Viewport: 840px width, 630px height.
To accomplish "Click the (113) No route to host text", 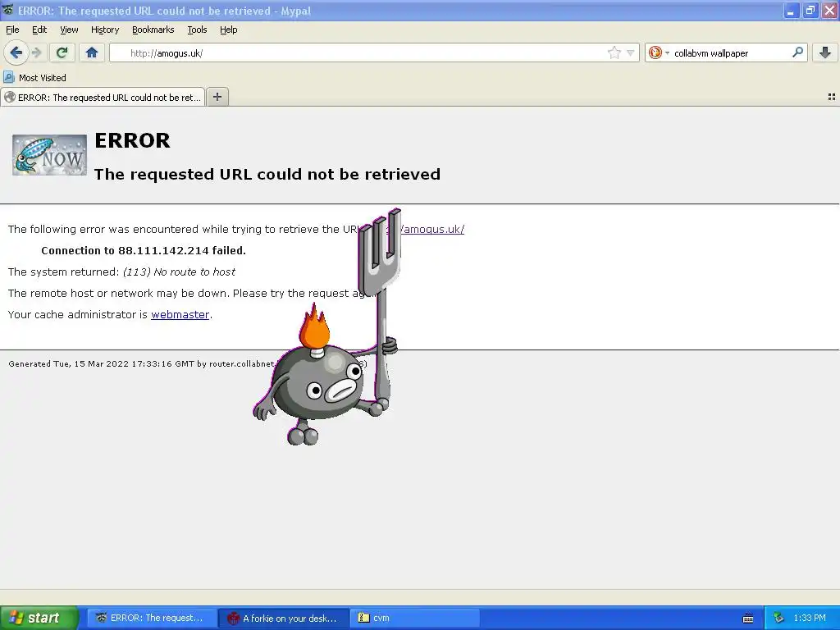I will tap(179, 272).
